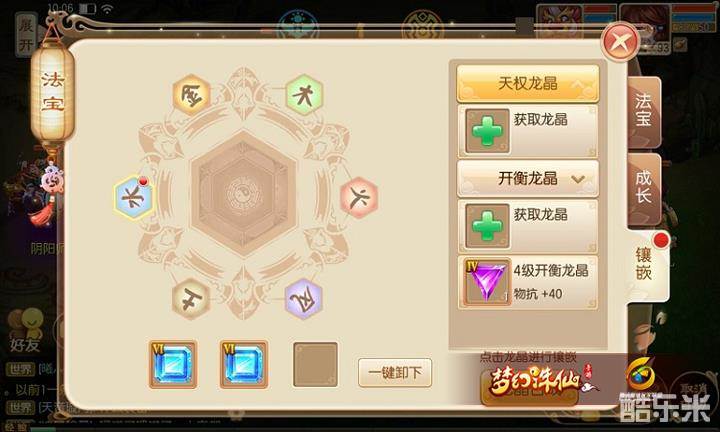
Task: Select the 火 element hexagon
Action: tap(359, 198)
